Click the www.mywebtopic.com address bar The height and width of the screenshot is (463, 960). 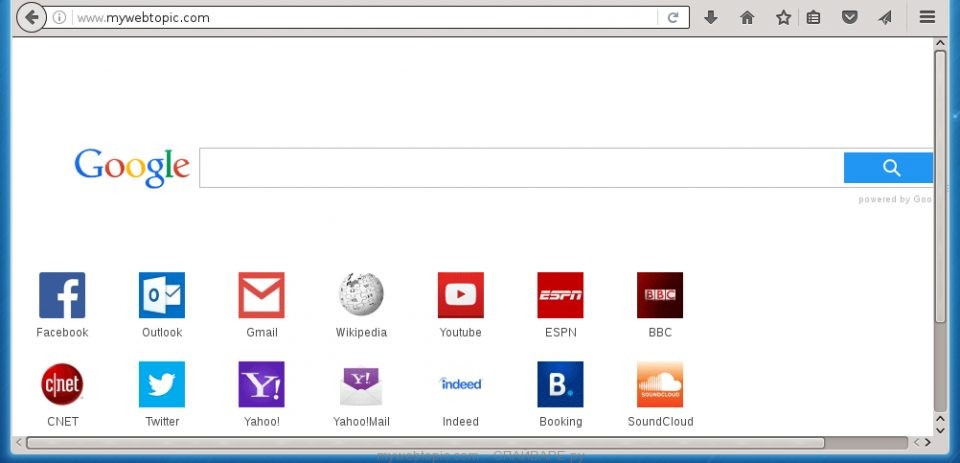360,17
